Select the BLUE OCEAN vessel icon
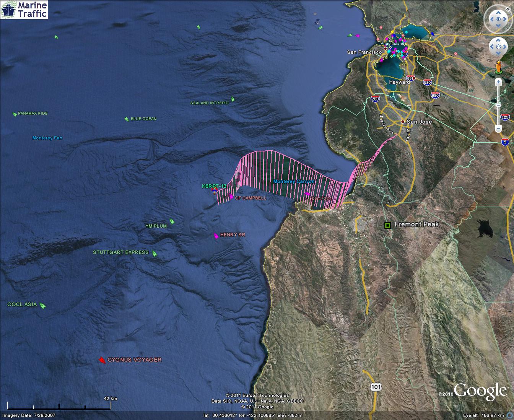Screen dimensions: 514x420 coord(126,119)
